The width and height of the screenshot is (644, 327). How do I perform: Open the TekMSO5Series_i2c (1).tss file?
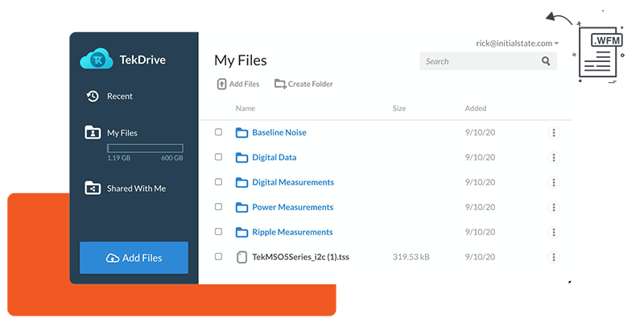(300, 257)
